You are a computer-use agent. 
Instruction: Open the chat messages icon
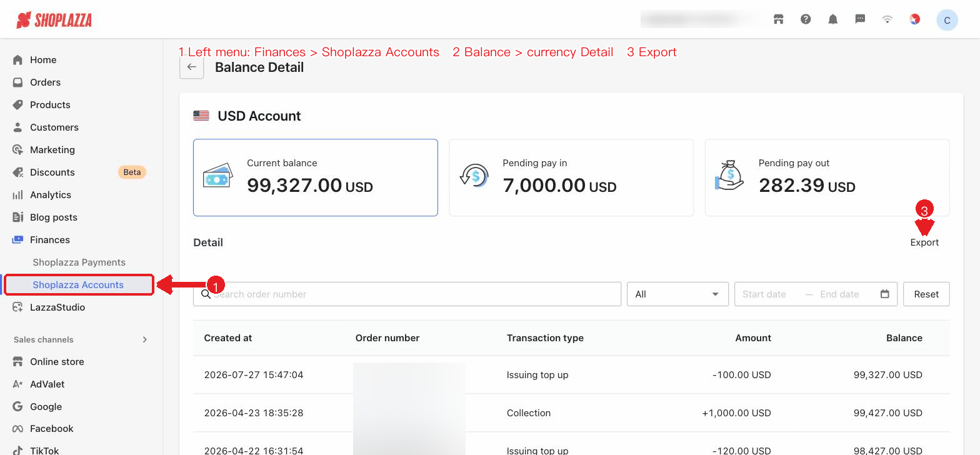(860, 19)
